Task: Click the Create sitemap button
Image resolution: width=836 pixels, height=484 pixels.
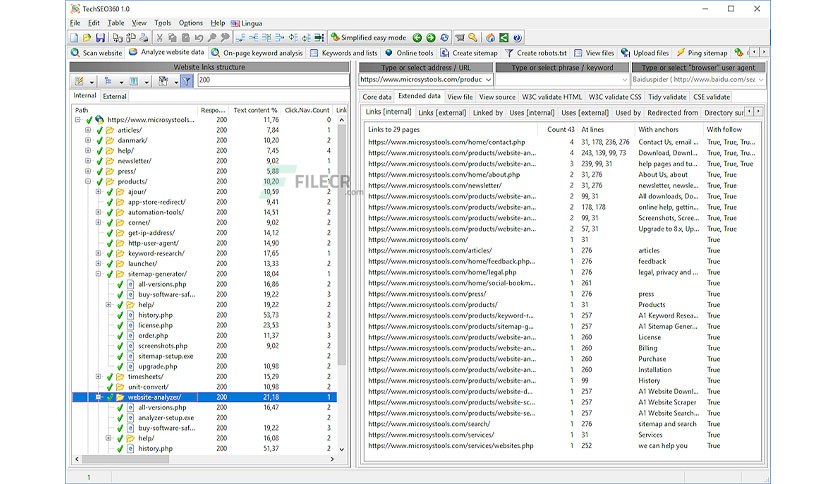Action: tap(469, 53)
